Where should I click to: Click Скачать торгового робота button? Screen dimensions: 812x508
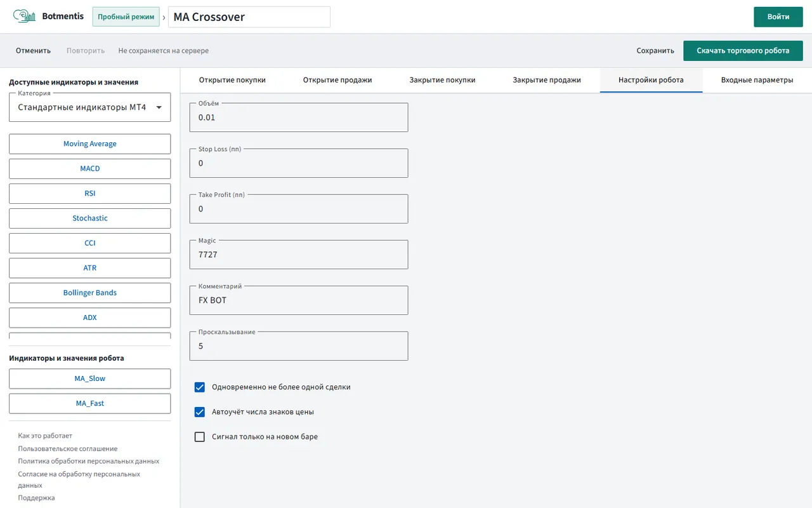pos(743,50)
